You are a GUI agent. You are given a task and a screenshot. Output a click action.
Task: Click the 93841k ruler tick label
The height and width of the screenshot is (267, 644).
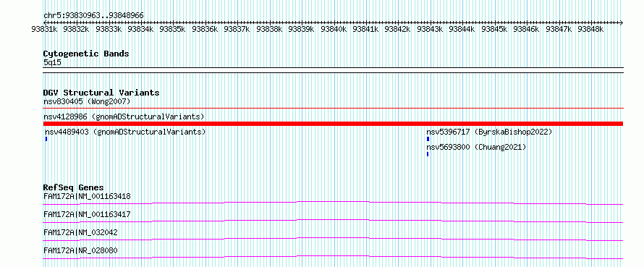point(366,29)
